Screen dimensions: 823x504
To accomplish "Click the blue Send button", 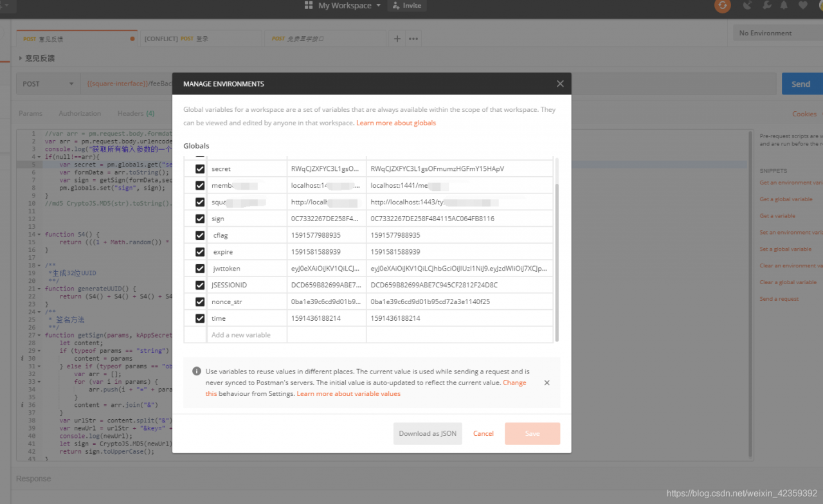I will click(800, 84).
